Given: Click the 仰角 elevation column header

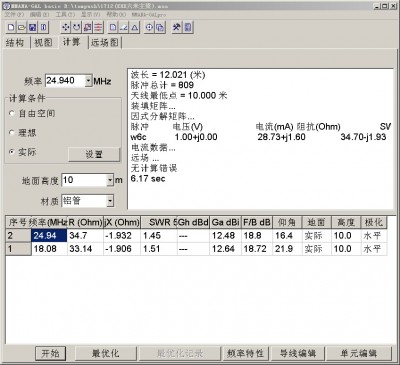Looking at the screenshot, I should (287, 222).
